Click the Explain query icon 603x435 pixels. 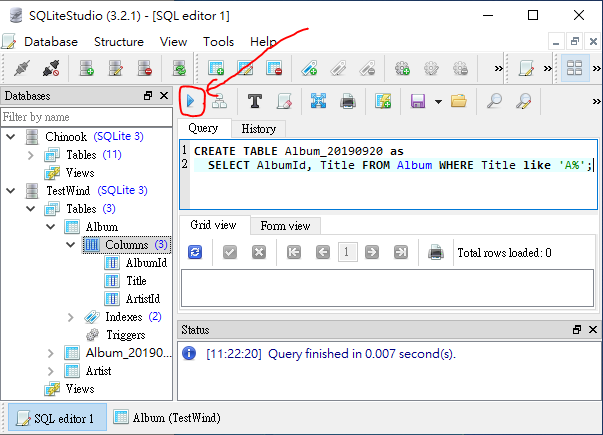[x=219, y=102]
